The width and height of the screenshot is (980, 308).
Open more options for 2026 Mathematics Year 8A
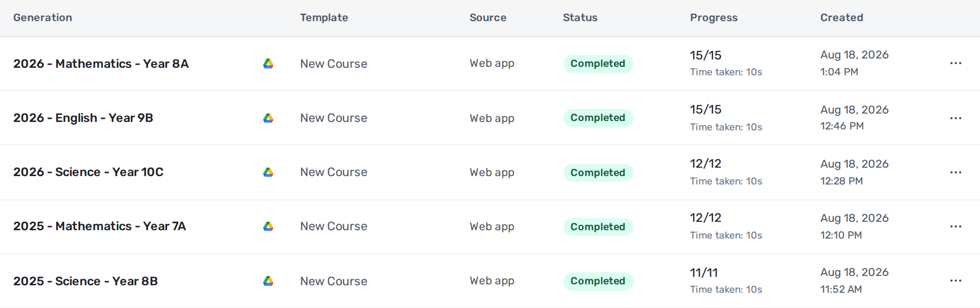[956, 63]
